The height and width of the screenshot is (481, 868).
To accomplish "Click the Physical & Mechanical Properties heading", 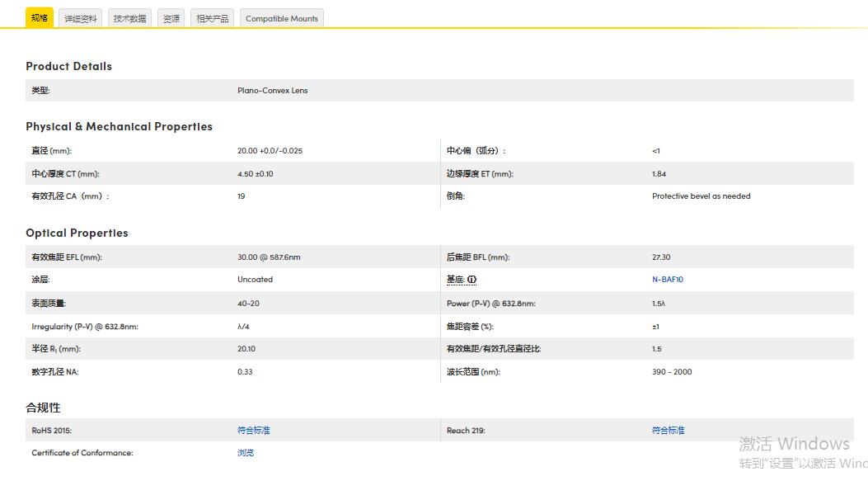I will [x=119, y=126].
